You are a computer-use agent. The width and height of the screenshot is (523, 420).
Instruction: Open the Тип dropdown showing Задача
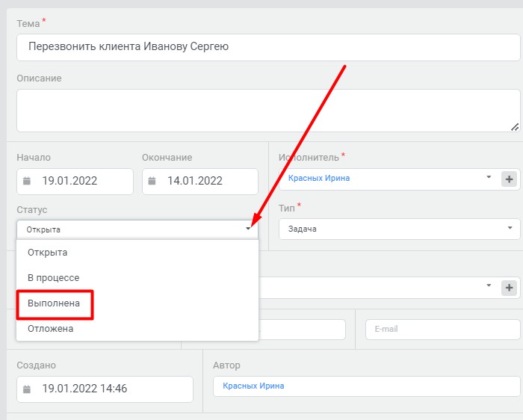coord(399,229)
